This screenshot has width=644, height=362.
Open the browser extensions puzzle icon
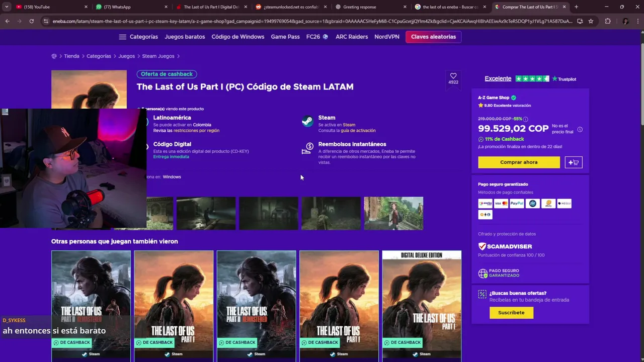[x=608, y=21]
